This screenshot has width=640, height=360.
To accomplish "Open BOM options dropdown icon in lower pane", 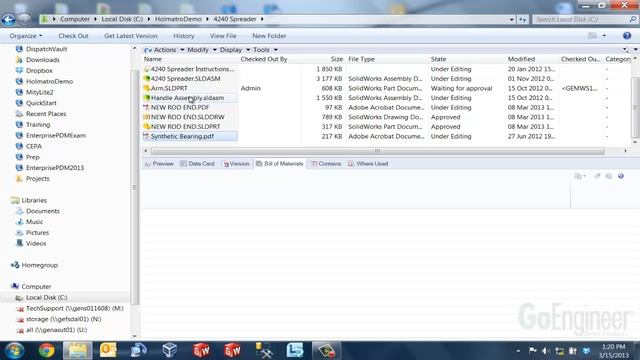I will coord(580,176).
